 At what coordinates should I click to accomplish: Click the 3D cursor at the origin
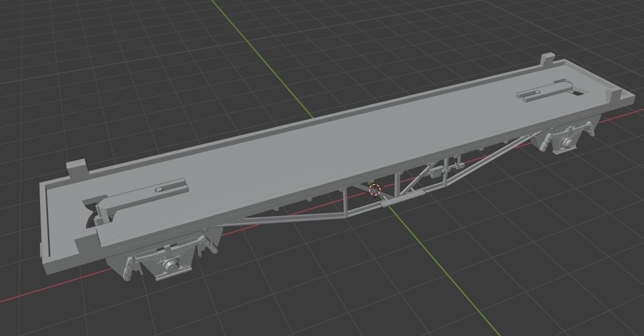[x=375, y=190]
